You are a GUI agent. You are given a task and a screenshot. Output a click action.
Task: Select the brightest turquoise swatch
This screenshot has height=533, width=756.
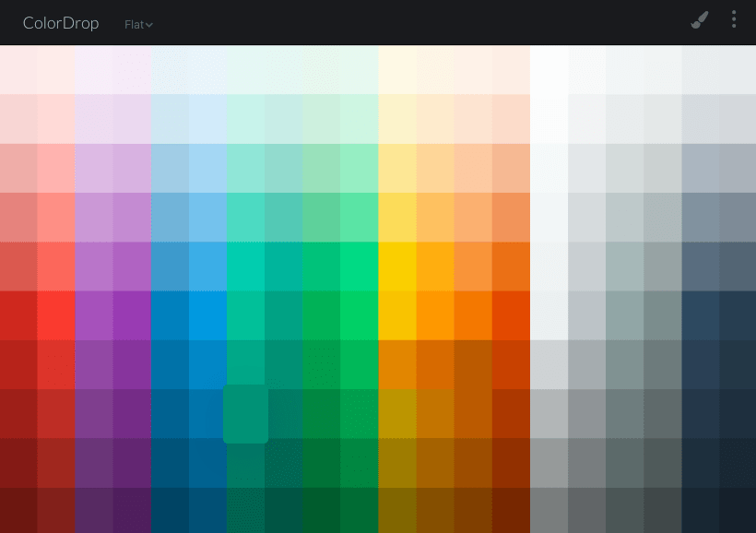pyautogui.click(x=245, y=266)
